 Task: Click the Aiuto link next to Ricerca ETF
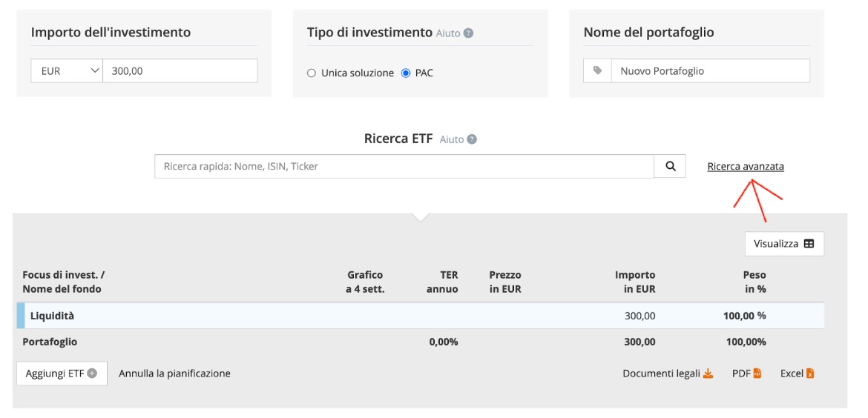[458, 139]
